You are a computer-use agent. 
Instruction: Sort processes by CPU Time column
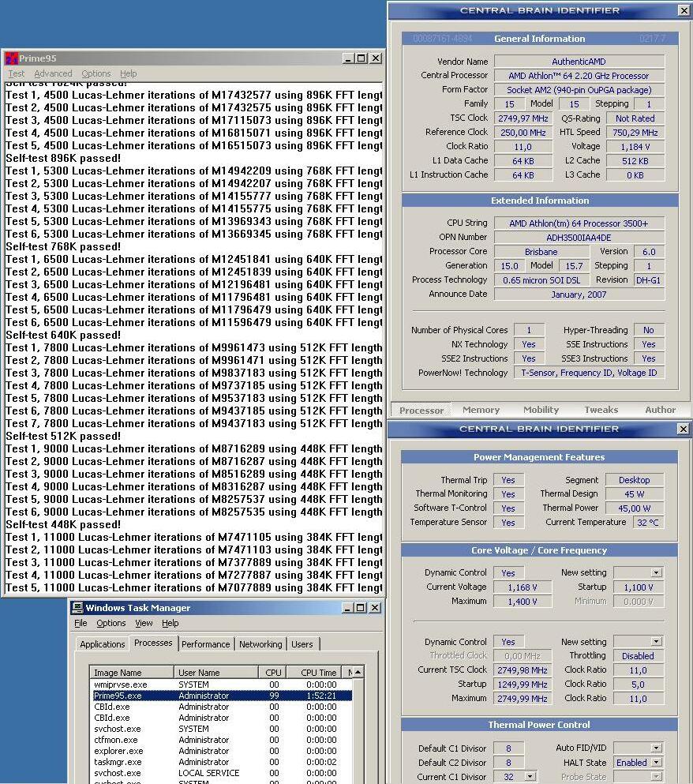(318, 673)
